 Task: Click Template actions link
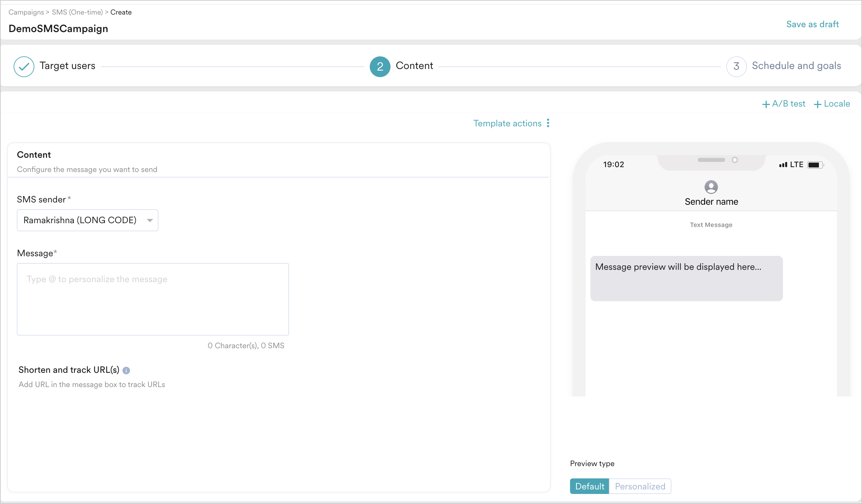[x=507, y=123]
